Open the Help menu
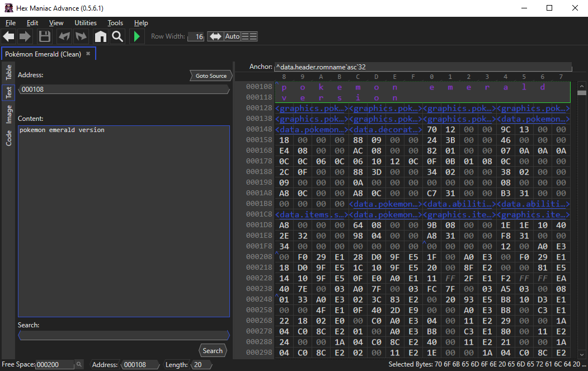Screen dimensions: 588x371 [141, 23]
